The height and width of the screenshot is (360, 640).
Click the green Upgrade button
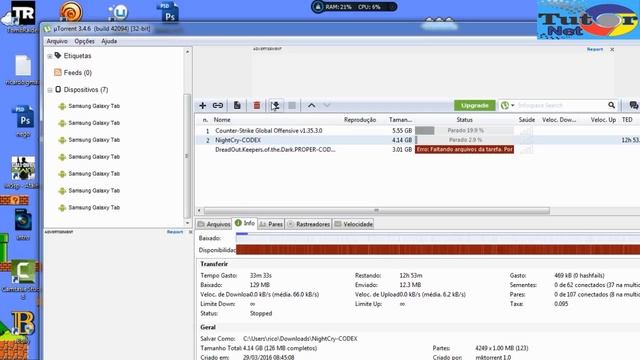pos(475,105)
